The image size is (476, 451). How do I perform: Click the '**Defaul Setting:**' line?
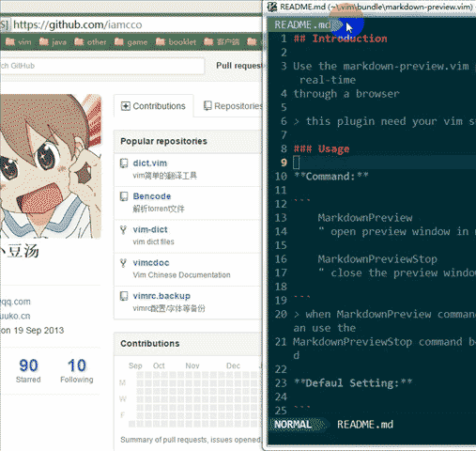[353, 383]
